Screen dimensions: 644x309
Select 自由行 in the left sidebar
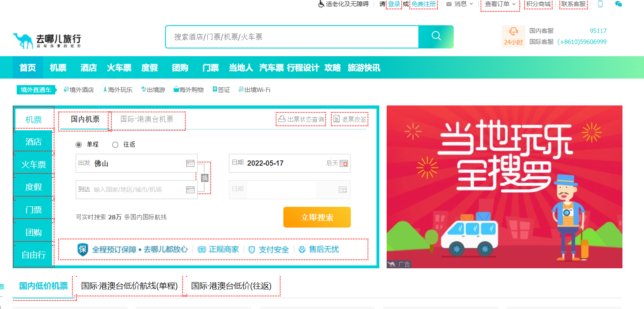pyautogui.click(x=33, y=255)
